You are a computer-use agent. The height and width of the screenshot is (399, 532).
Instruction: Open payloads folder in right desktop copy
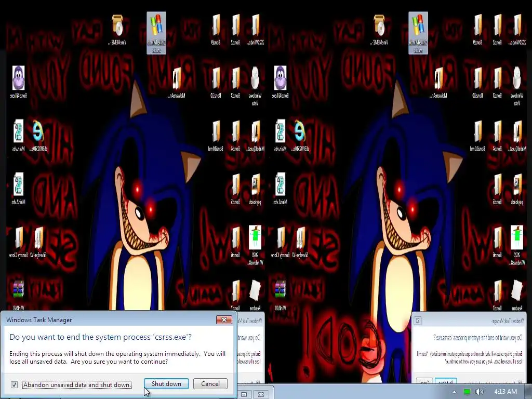tap(517, 189)
